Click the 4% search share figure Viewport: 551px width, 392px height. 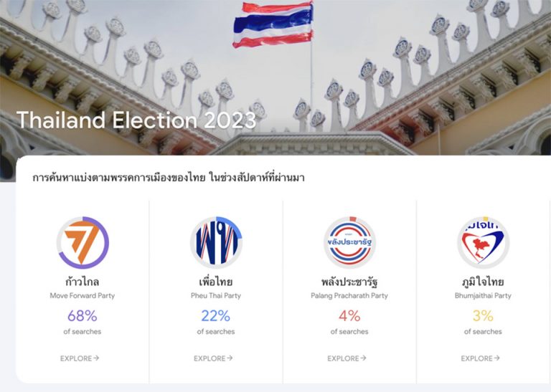(x=349, y=315)
